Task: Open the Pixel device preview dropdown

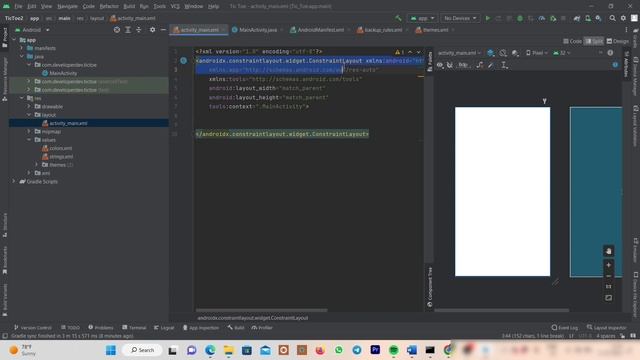Action: tap(537, 53)
